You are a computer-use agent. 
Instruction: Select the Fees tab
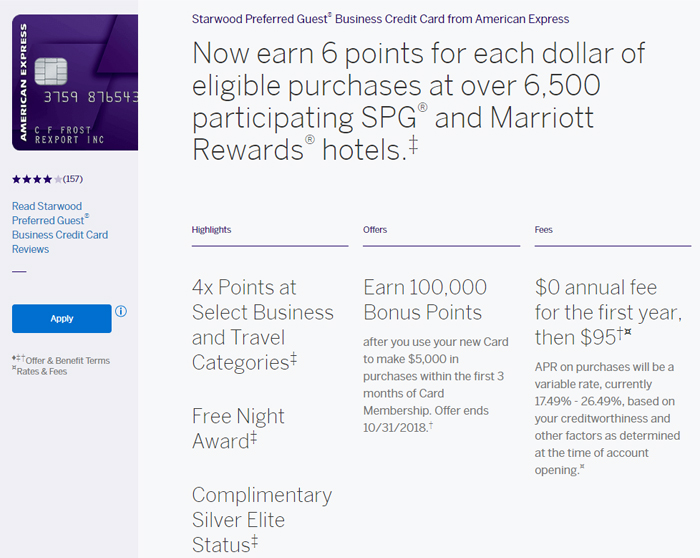(x=543, y=229)
